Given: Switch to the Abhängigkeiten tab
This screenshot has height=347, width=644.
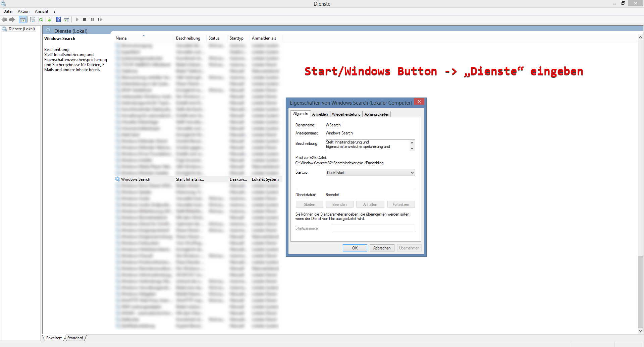Looking at the screenshot, I should pos(377,114).
